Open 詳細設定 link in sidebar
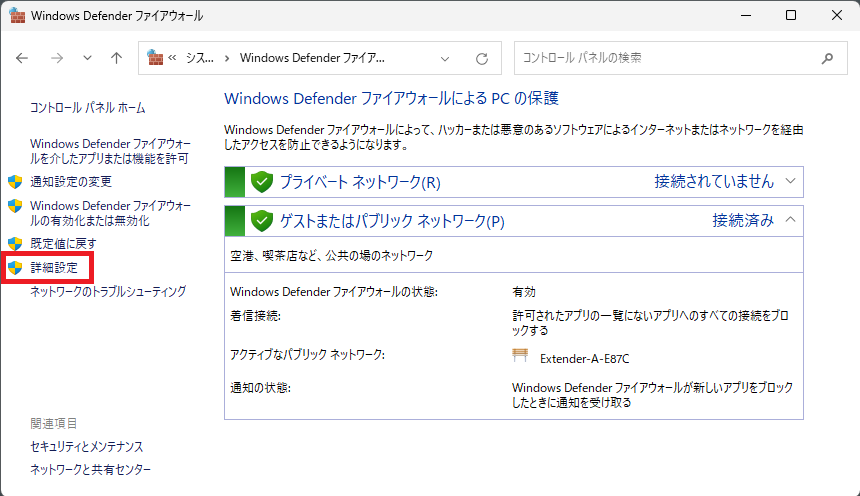 pos(53,268)
